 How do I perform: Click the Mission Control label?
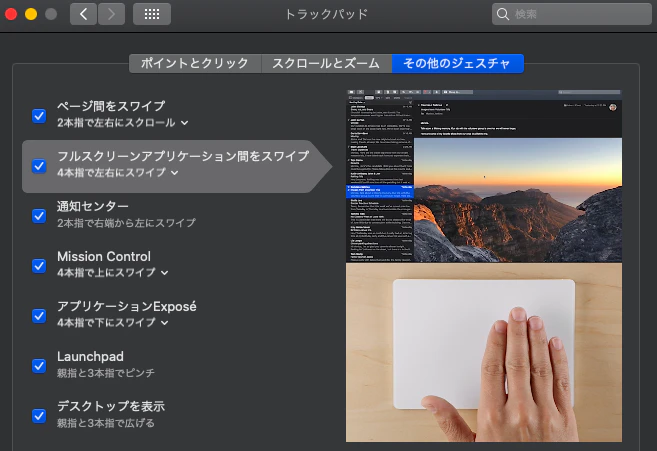point(104,256)
